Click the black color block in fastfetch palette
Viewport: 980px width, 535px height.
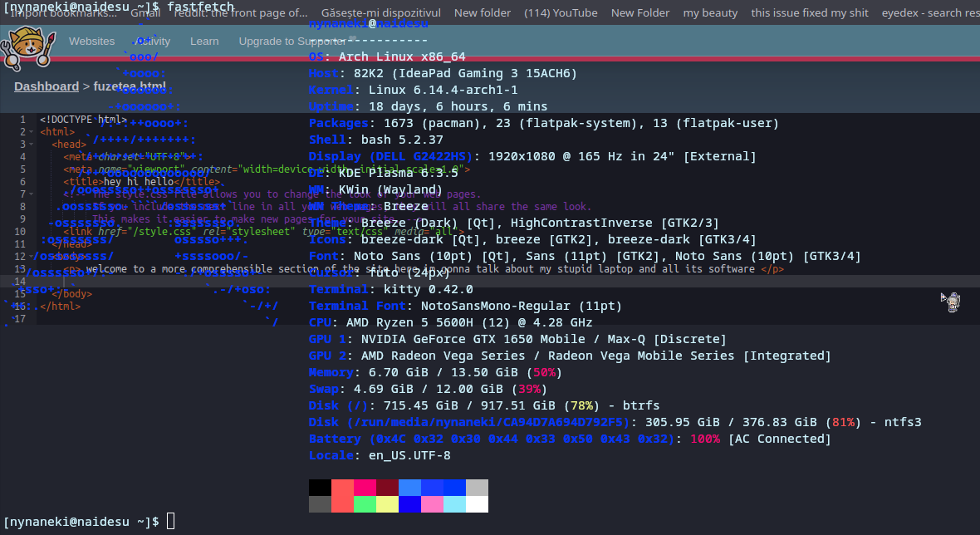[x=320, y=488]
